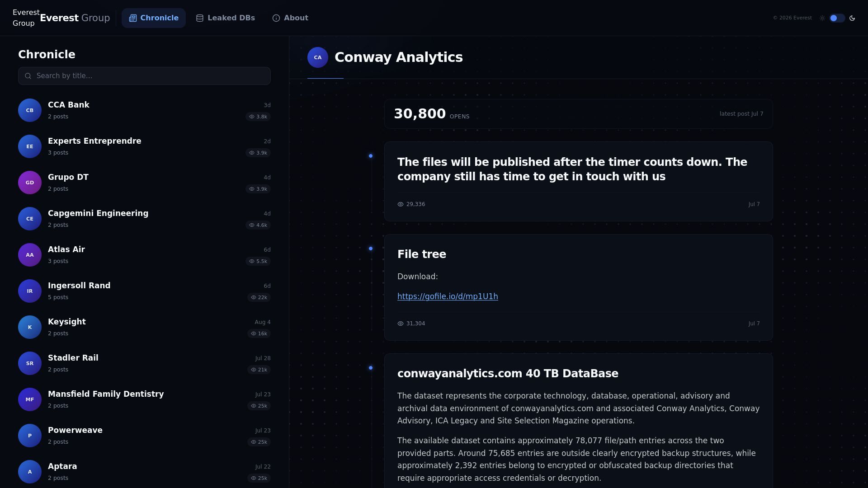
Task: Click the AA avatar for Atlas Air
Action: tap(30, 255)
